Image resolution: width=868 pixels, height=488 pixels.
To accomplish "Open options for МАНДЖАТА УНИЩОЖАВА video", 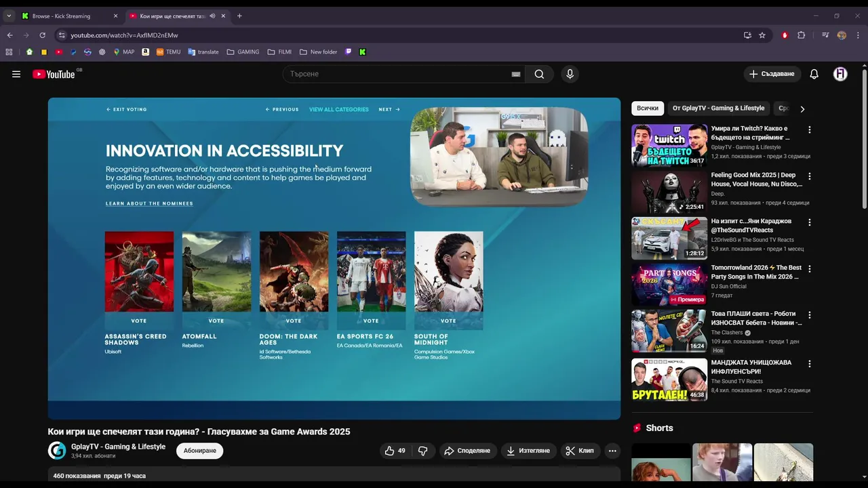I will click(x=809, y=364).
